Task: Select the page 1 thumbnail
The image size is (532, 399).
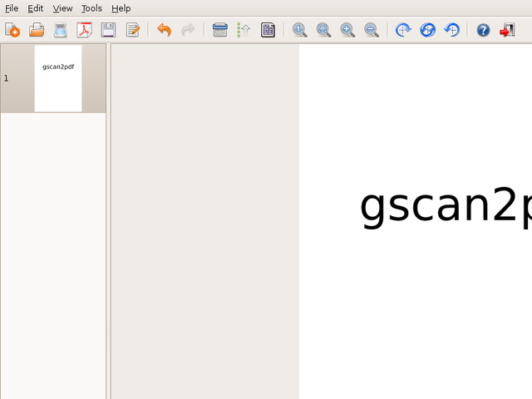Action: click(58, 78)
